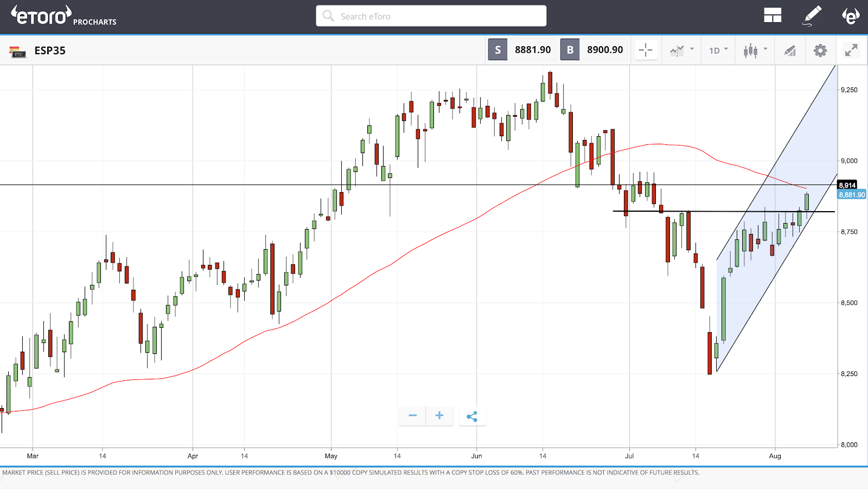The width and height of the screenshot is (868, 489).
Task: Select the ESP35 instrument name
Action: pos(50,50)
